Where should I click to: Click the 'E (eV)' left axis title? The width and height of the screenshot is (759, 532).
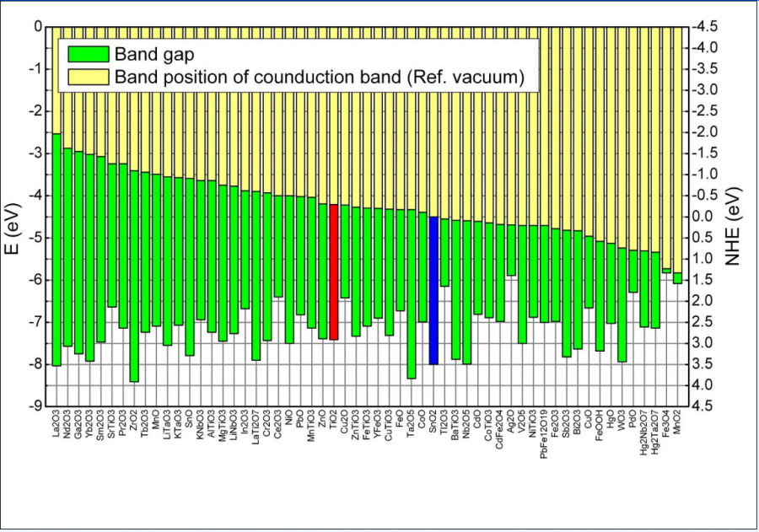(x=13, y=228)
